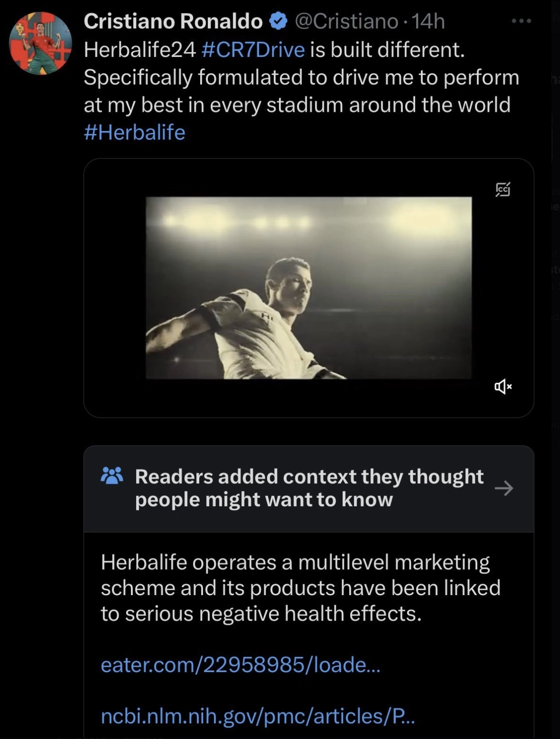Open the #CR7Drive hashtag
The width and height of the screenshot is (560, 739).
click(x=253, y=50)
